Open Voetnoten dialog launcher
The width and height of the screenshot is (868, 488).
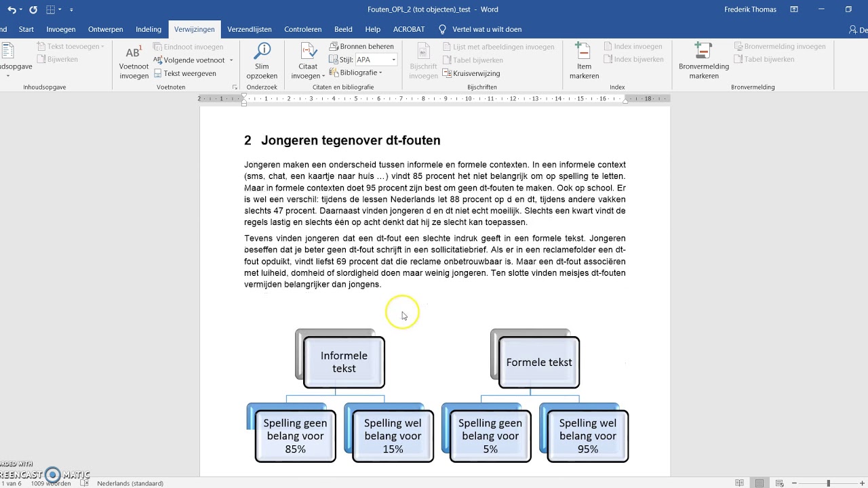click(235, 87)
